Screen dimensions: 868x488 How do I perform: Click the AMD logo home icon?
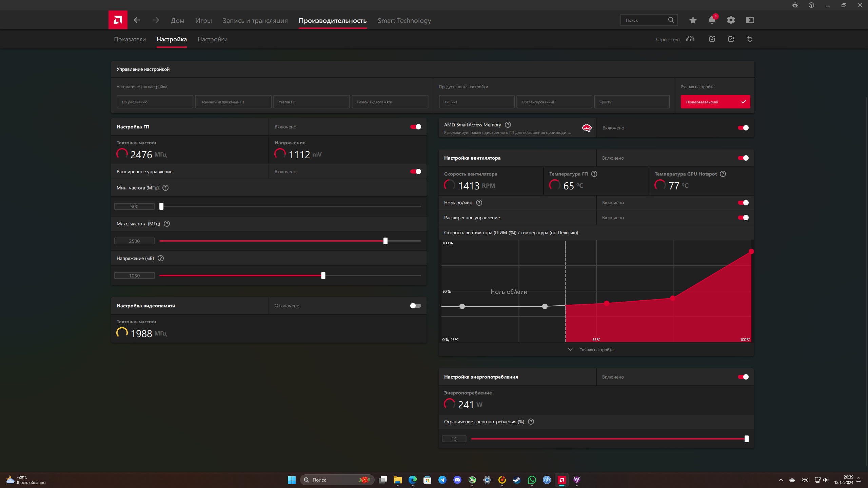point(118,20)
